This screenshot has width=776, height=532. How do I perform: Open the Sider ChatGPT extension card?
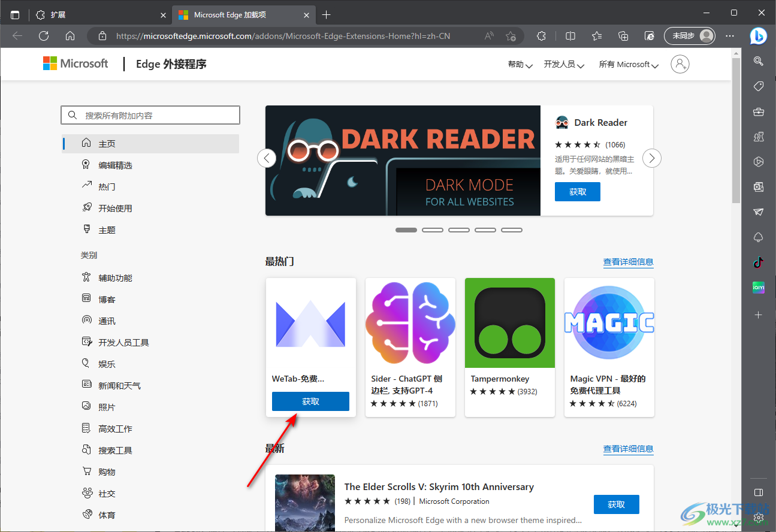[410, 347]
